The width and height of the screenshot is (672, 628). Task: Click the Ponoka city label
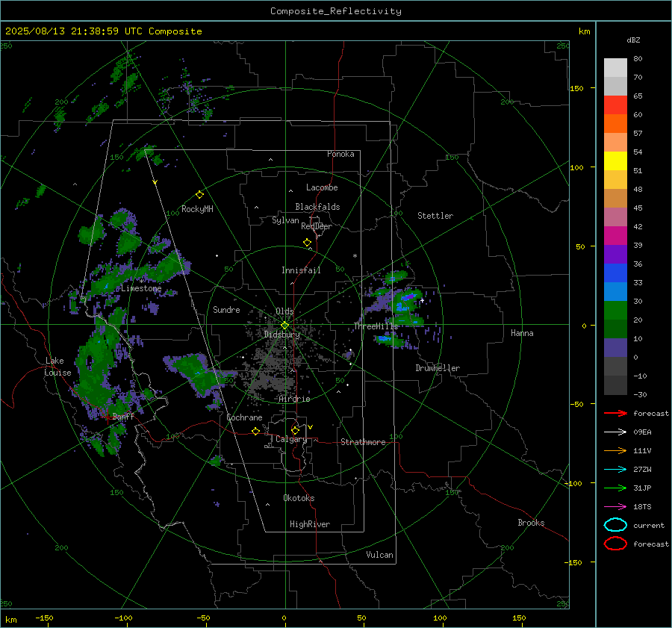click(x=340, y=154)
